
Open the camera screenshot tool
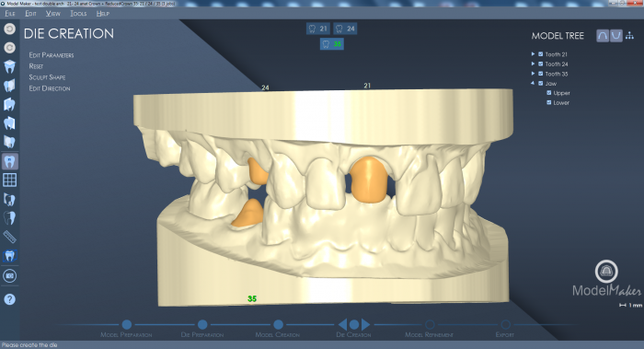[x=9, y=276]
